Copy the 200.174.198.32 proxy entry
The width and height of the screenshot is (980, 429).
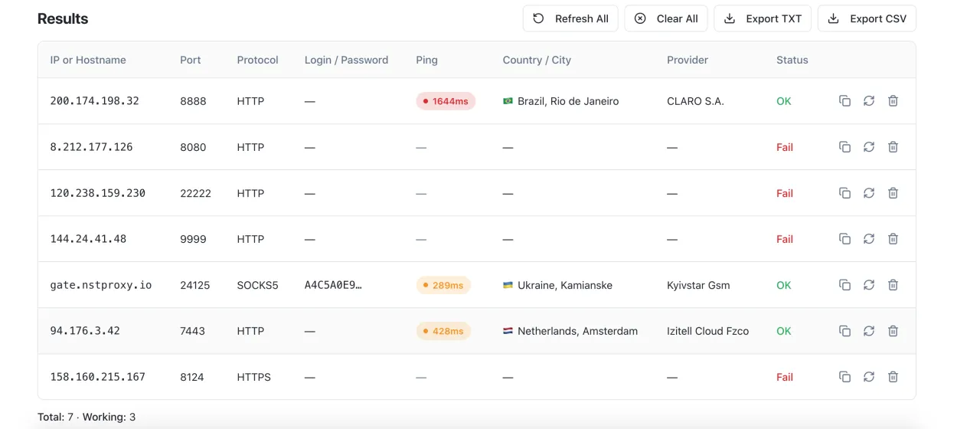(844, 101)
